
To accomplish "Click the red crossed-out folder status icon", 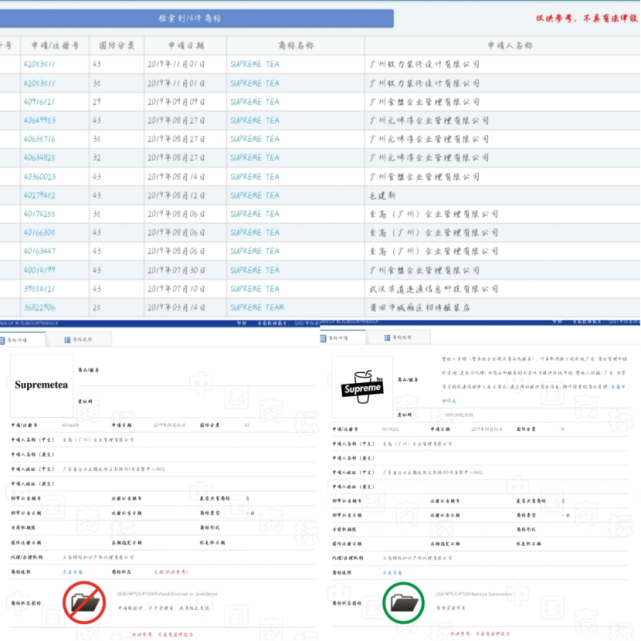I will click(x=84, y=602).
